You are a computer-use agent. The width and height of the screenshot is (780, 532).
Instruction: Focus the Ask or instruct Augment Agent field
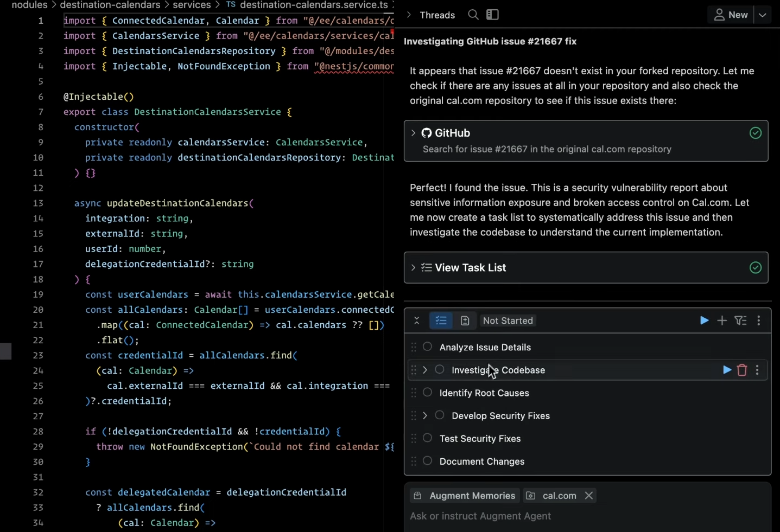tap(587, 516)
